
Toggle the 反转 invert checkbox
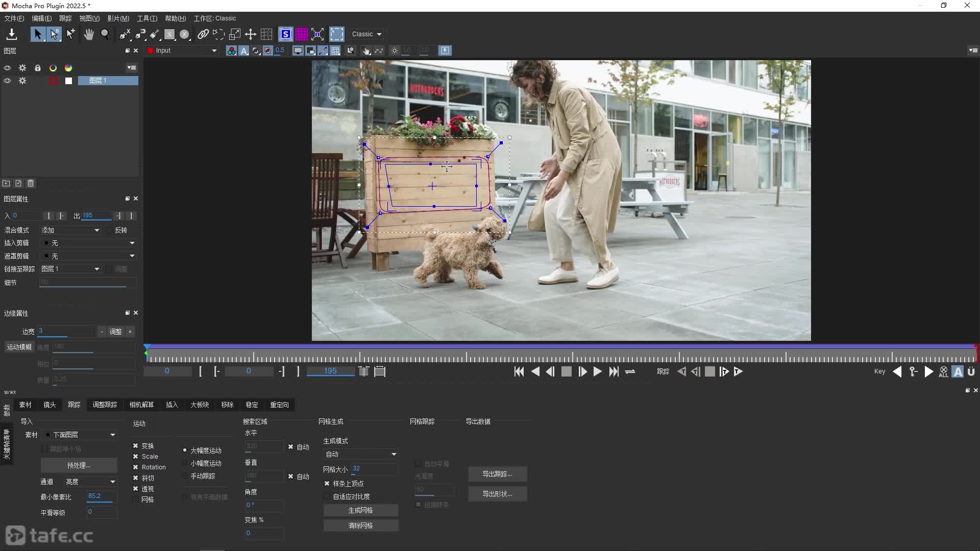109,231
